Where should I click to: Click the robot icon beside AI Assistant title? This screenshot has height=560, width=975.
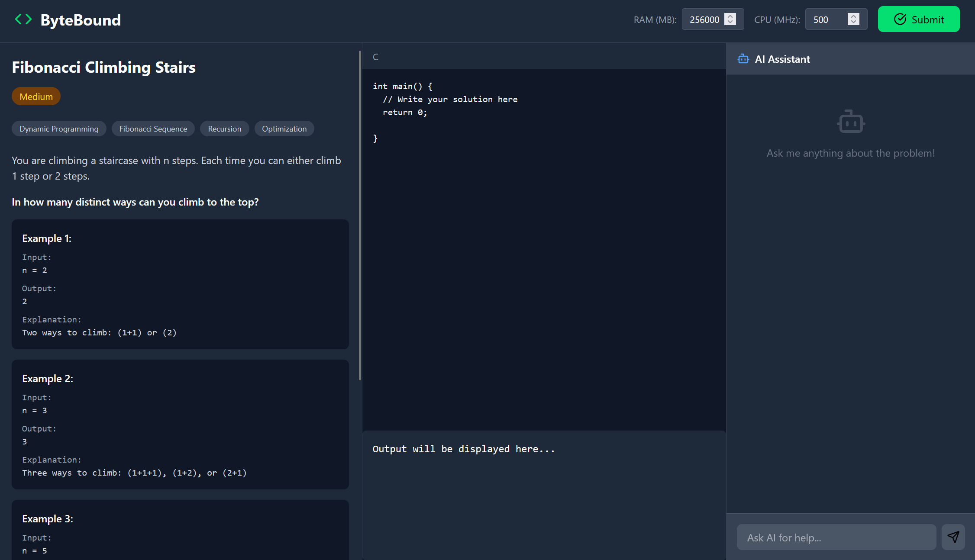(x=743, y=59)
